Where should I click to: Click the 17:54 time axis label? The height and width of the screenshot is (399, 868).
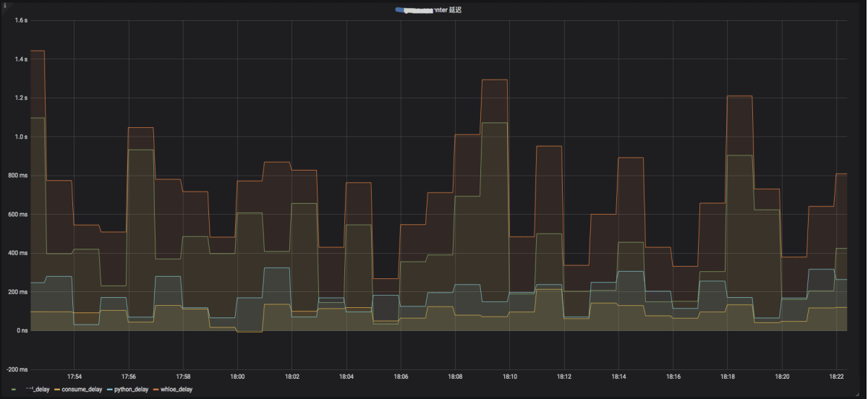coord(74,377)
